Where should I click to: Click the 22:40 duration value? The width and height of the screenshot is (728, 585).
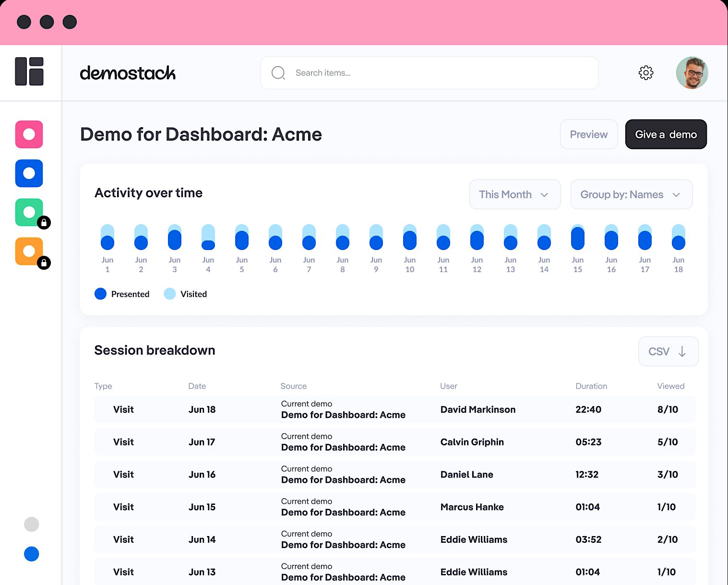pyautogui.click(x=588, y=409)
